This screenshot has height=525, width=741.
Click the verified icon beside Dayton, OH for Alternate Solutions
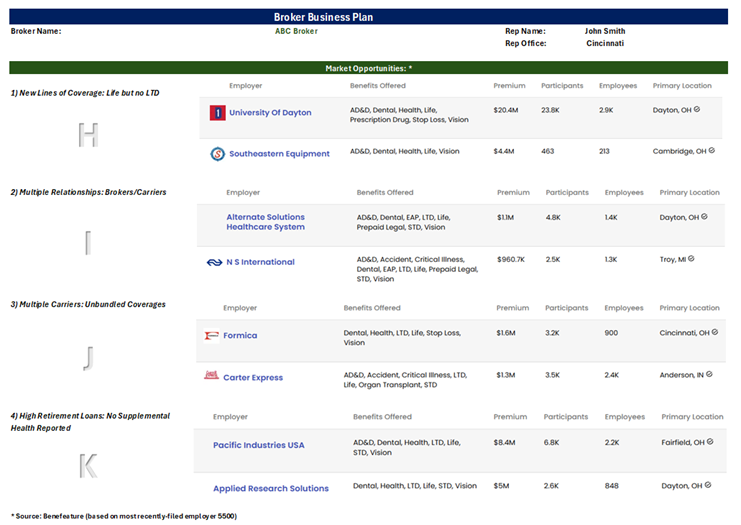(x=704, y=217)
